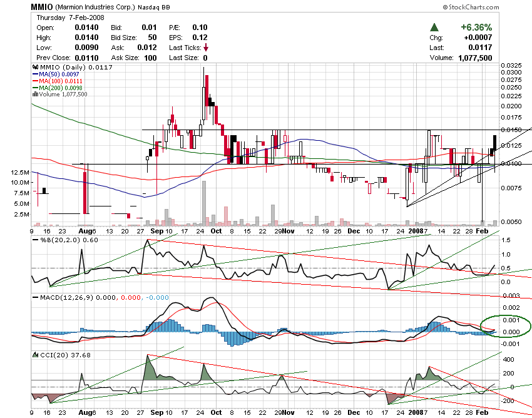Click the -200 value on the CCI axis
Screen dimensions: 532x418
pyautogui.click(x=508, y=401)
